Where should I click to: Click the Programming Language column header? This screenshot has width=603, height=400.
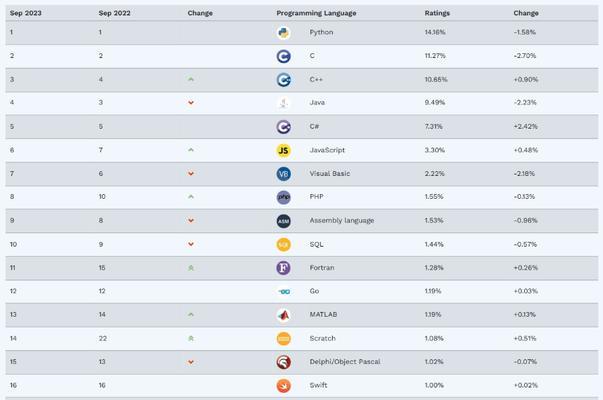(x=316, y=13)
